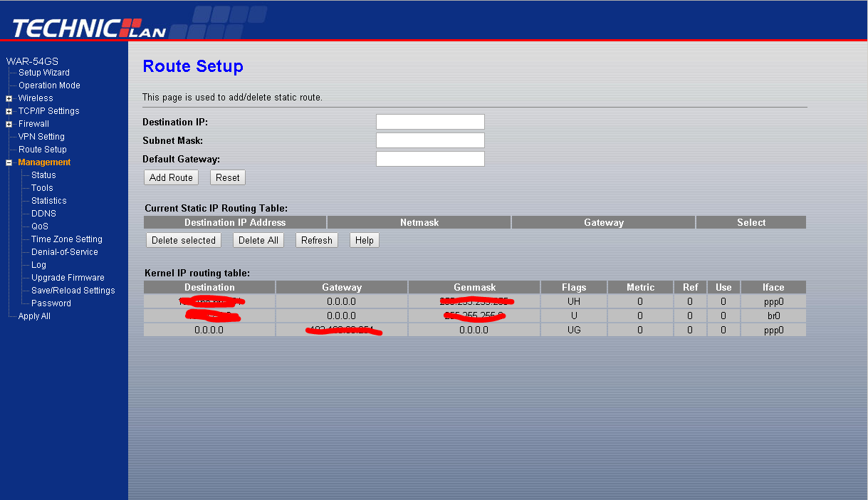Select the Management menu label
Viewport: 868px width, 500px height.
[x=44, y=162]
